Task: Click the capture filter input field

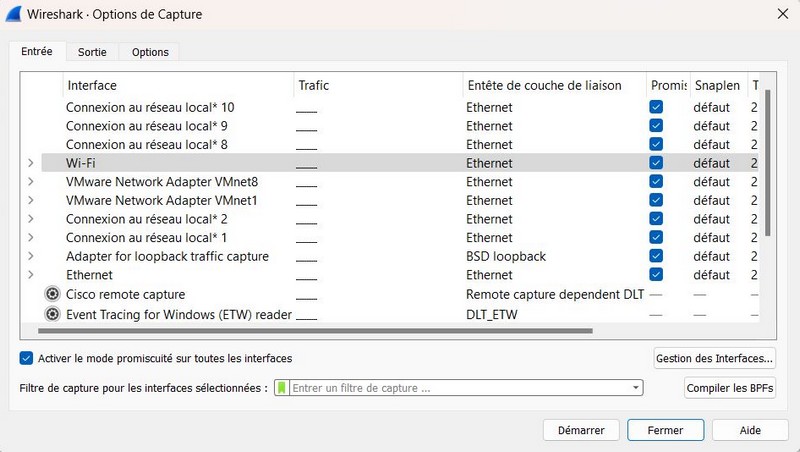Action: [x=460, y=388]
